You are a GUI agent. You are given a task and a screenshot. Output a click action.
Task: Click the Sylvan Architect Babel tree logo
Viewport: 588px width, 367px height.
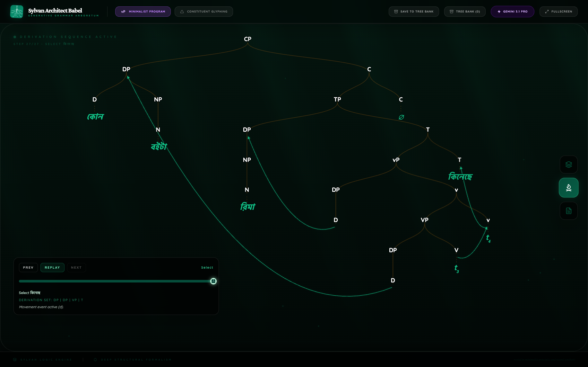pyautogui.click(x=17, y=12)
